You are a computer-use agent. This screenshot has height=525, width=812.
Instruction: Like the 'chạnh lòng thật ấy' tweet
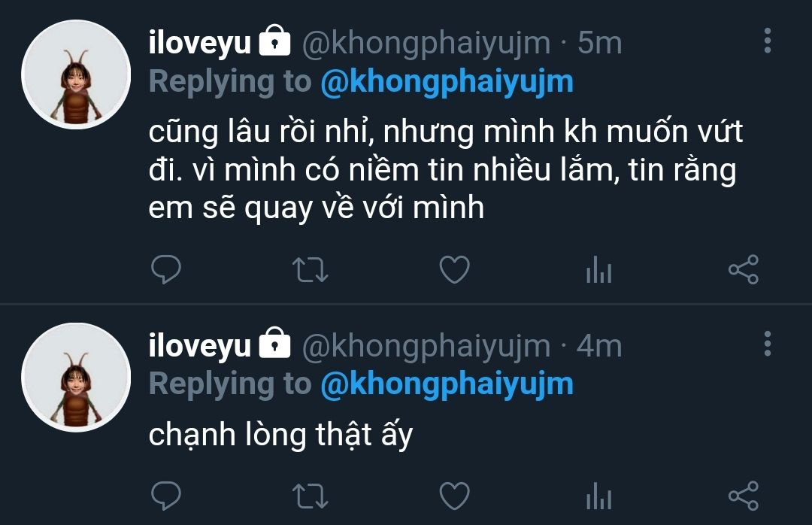click(x=455, y=496)
